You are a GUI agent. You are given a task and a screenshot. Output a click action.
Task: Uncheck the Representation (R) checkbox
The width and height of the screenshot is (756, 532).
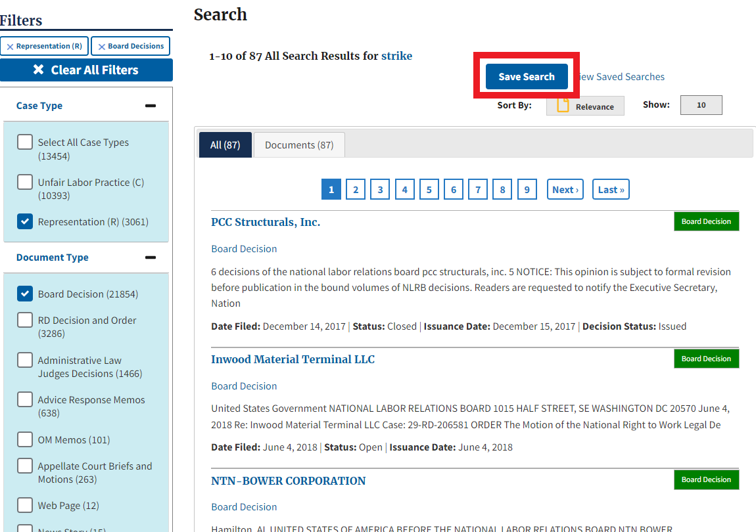(25, 221)
